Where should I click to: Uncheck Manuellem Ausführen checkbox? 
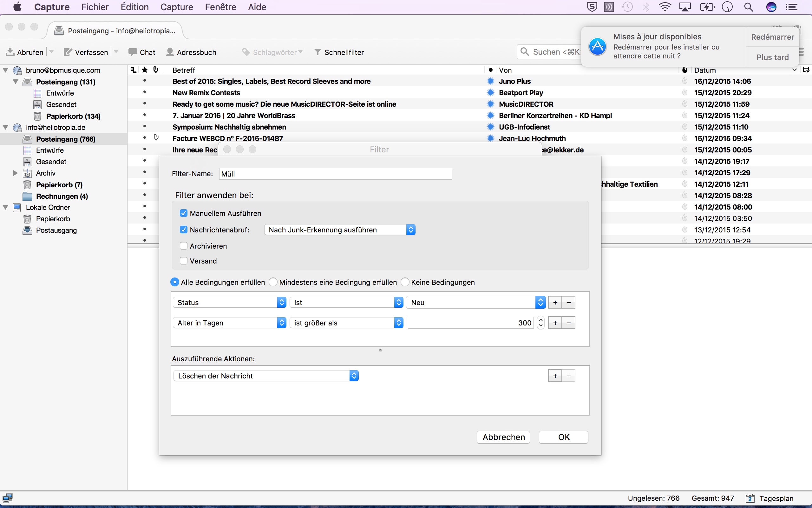tap(184, 213)
